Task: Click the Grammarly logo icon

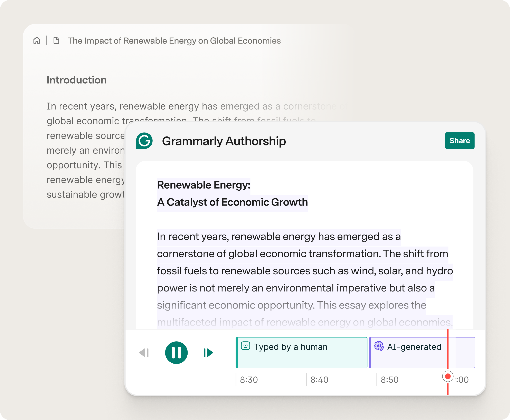Action: [144, 141]
